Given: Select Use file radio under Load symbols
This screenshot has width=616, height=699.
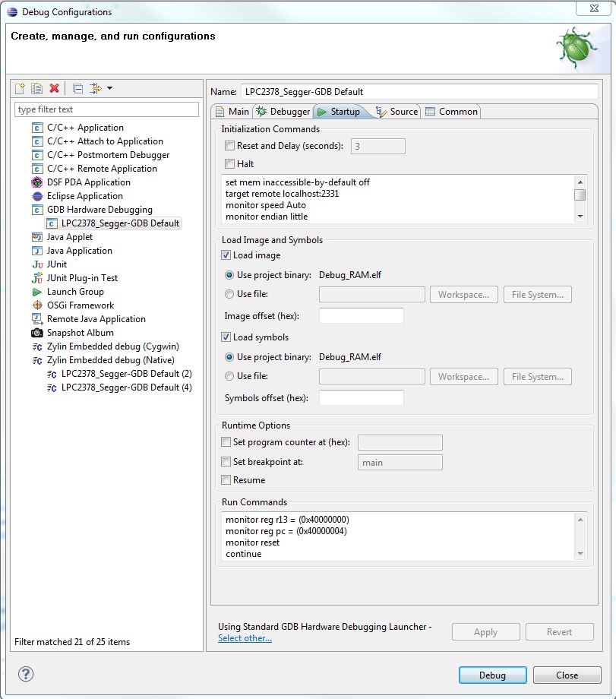Looking at the screenshot, I should point(229,376).
